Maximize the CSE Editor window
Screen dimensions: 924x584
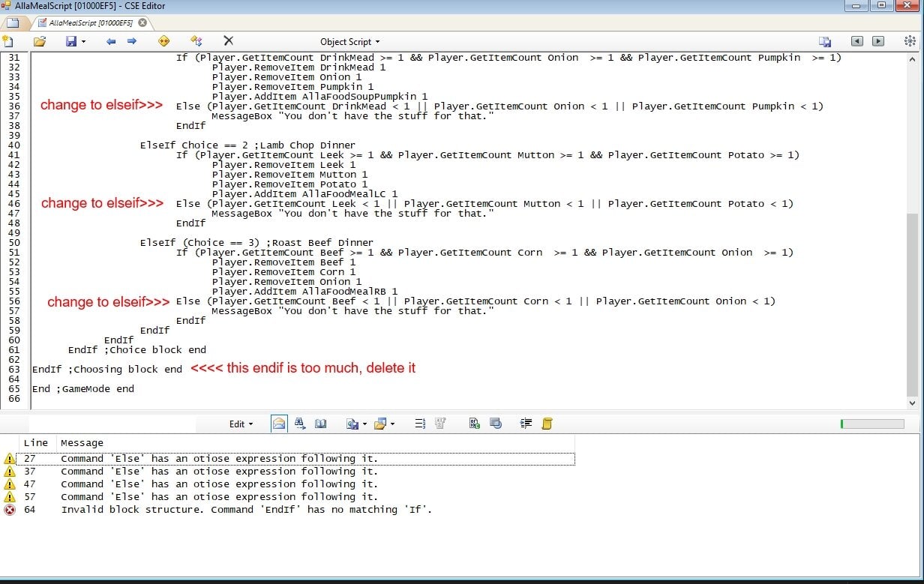[x=881, y=6]
